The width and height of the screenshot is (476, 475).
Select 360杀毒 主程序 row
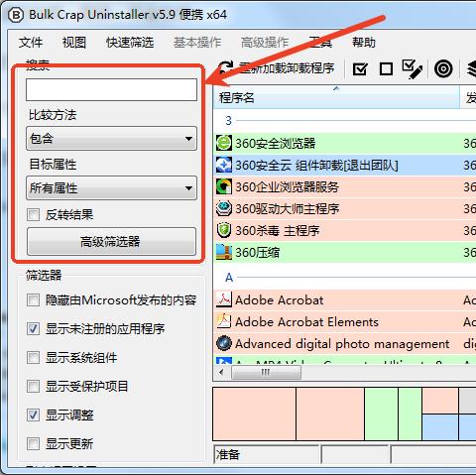[x=345, y=230]
